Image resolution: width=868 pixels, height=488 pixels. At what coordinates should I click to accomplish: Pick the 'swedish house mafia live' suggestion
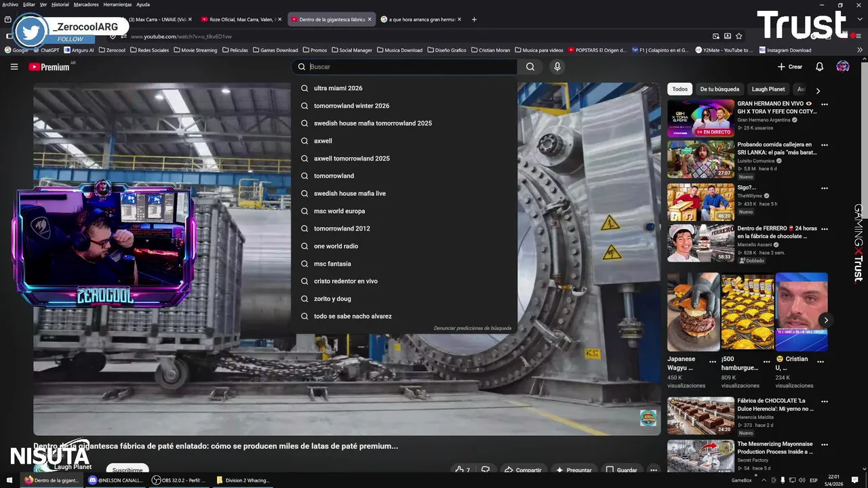point(404,193)
